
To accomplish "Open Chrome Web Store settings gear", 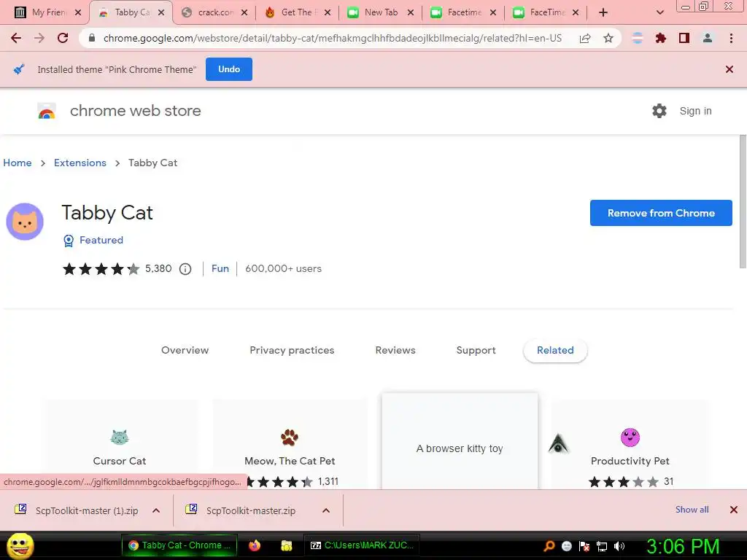I will (659, 111).
